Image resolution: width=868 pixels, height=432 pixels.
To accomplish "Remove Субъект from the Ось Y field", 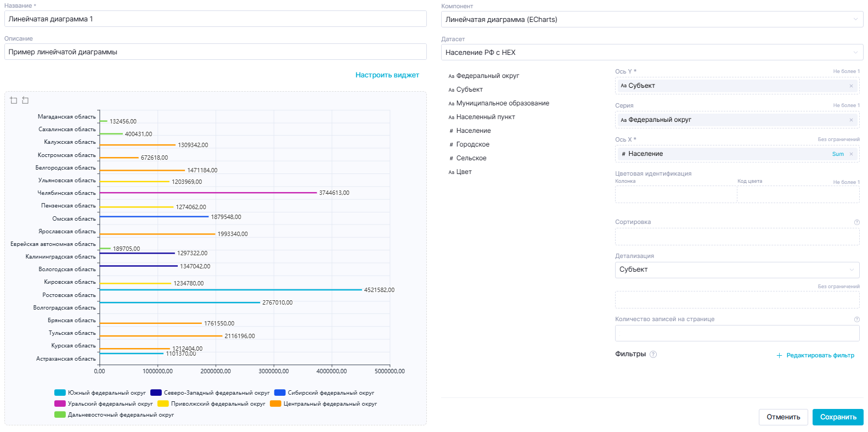I will pos(851,86).
